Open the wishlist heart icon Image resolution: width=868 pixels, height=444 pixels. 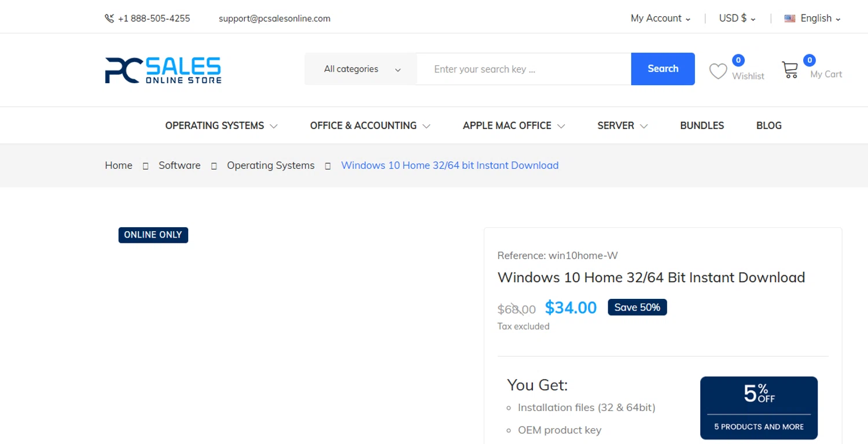coord(718,71)
